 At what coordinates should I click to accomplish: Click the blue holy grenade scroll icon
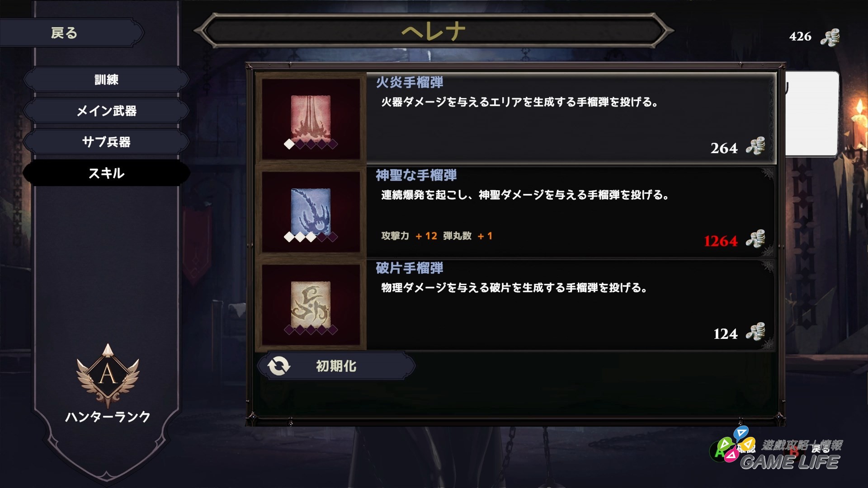pos(311,210)
